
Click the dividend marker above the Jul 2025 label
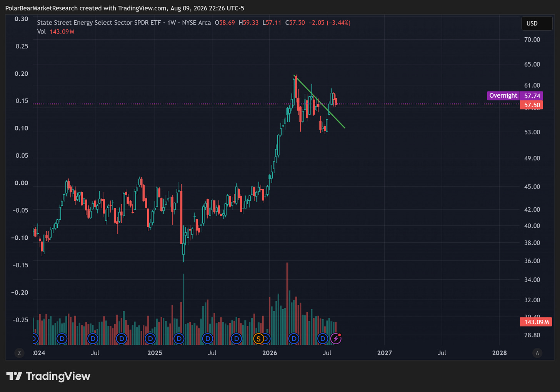(208, 339)
